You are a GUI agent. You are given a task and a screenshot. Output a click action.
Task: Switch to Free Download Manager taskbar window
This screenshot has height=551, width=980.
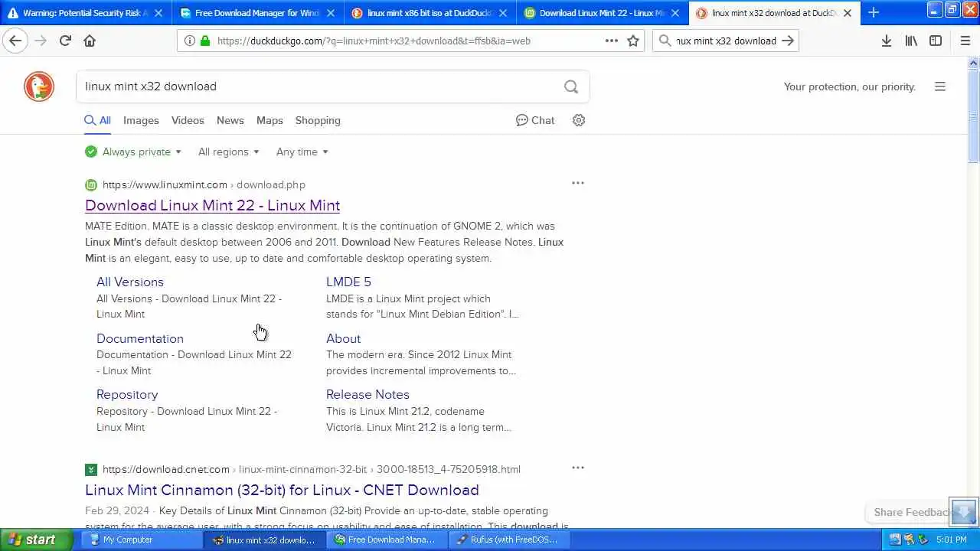[x=387, y=540]
